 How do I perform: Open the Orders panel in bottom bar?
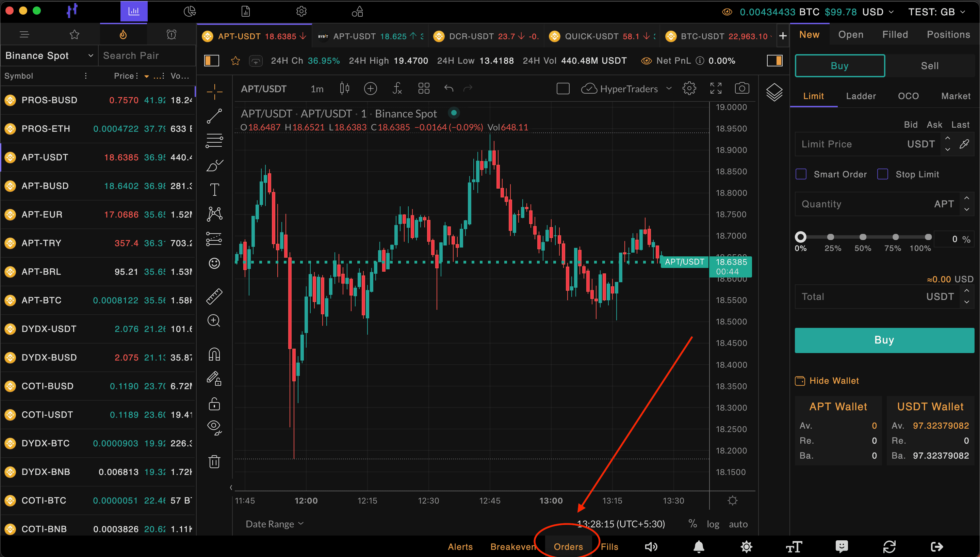tap(568, 547)
